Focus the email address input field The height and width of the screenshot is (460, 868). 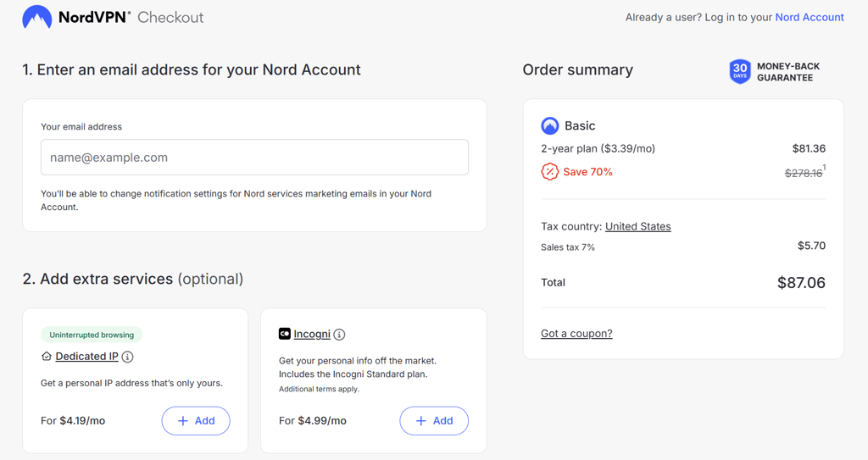point(254,158)
